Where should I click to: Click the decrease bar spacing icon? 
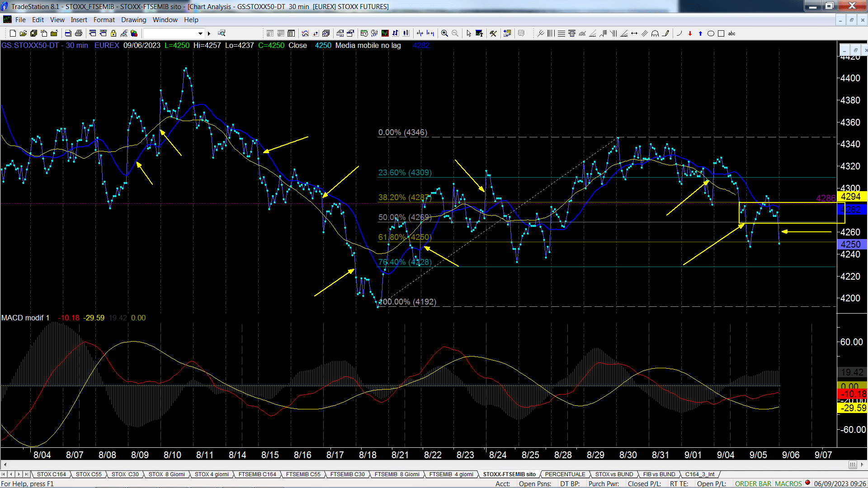click(420, 33)
